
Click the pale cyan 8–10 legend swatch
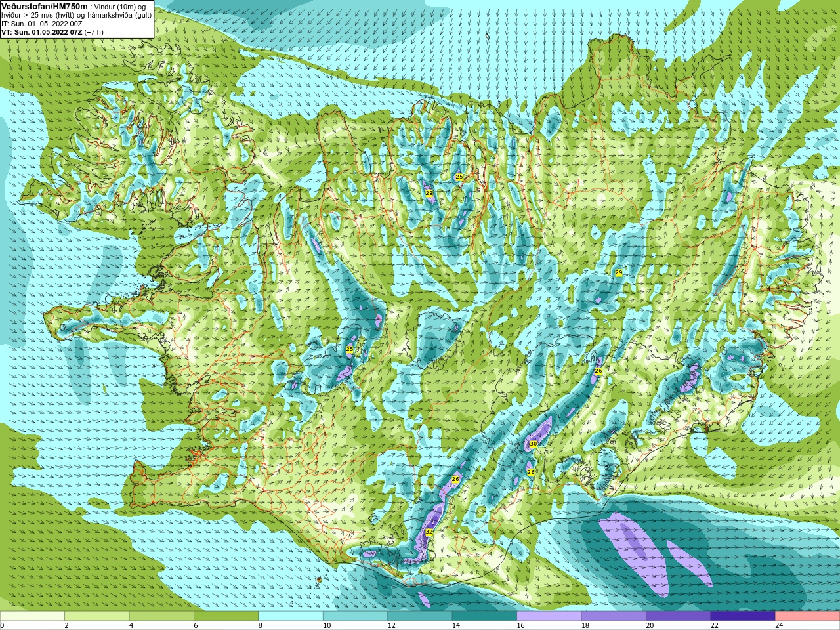[x=291, y=616]
